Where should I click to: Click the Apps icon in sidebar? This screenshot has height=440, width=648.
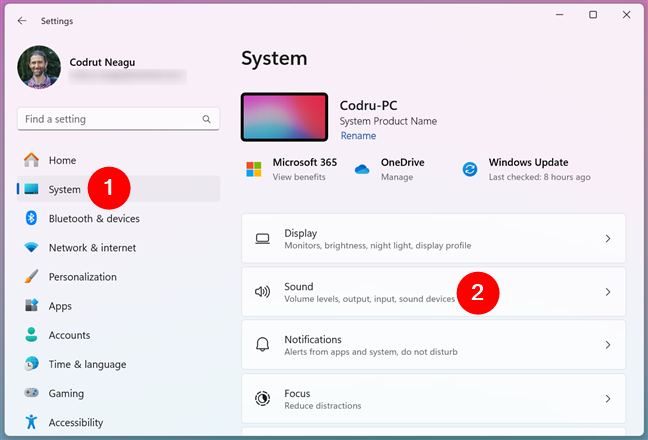tap(31, 305)
